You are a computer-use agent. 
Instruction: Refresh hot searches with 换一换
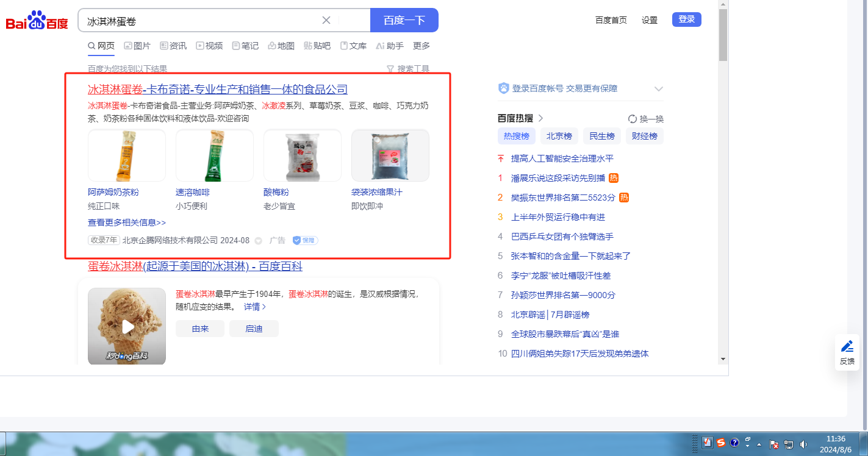pos(646,119)
